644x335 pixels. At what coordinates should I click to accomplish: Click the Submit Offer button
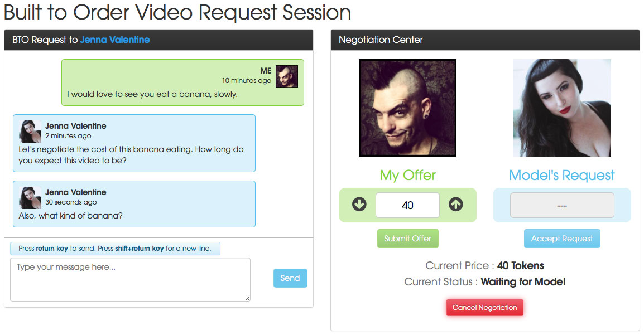click(x=408, y=239)
